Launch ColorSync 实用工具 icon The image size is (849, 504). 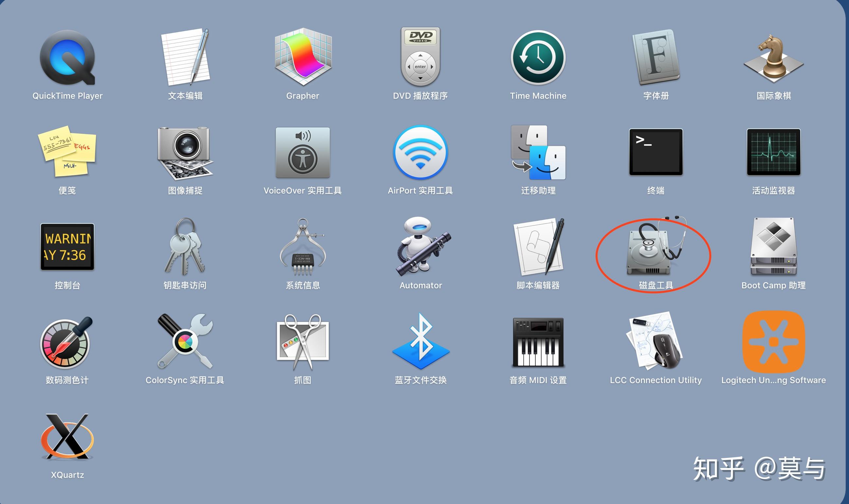(x=185, y=341)
